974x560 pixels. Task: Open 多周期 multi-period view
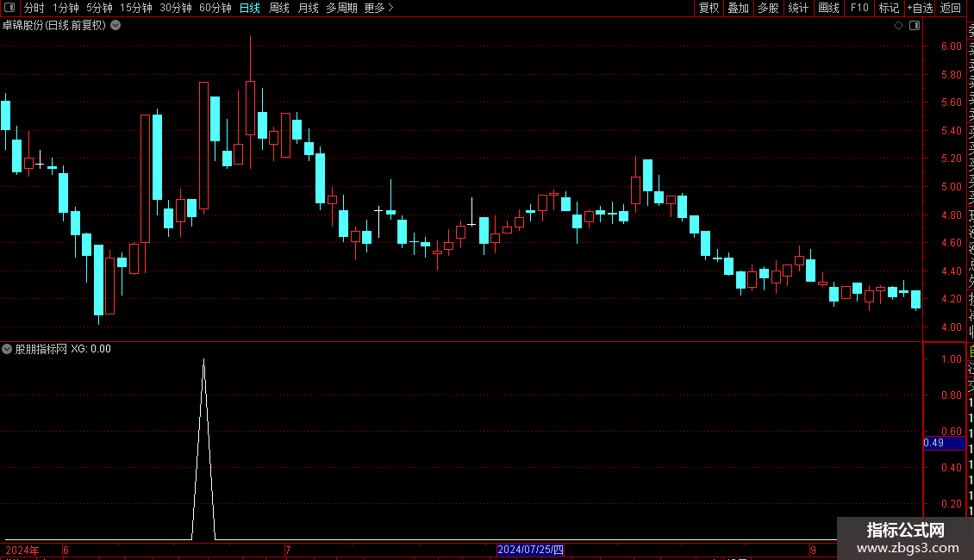click(341, 8)
